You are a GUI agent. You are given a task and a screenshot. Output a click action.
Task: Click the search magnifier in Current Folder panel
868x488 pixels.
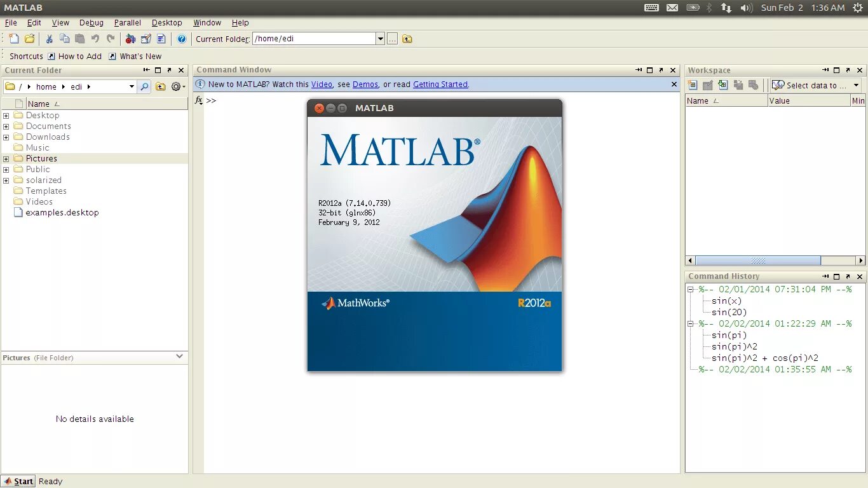144,86
